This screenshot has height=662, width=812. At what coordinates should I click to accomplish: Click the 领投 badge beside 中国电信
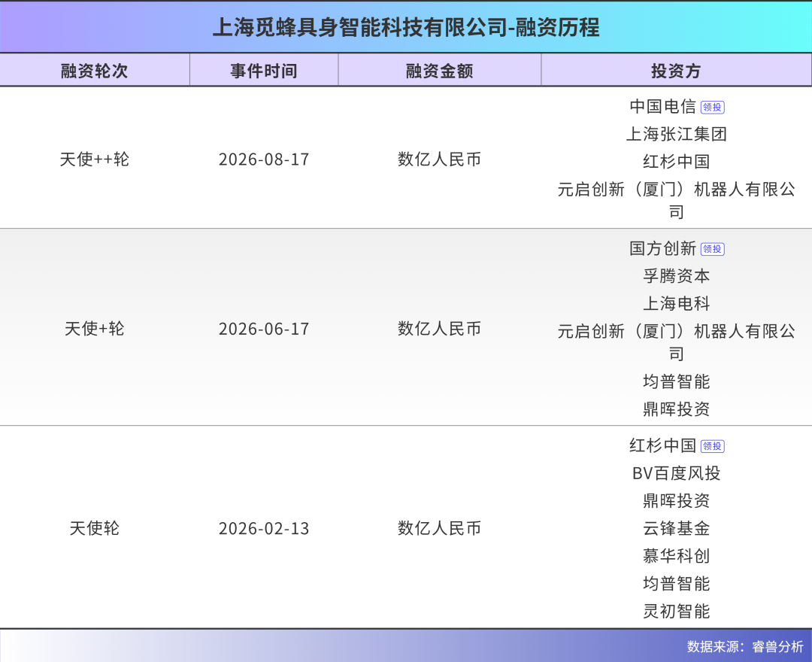click(x=712, y=108)
